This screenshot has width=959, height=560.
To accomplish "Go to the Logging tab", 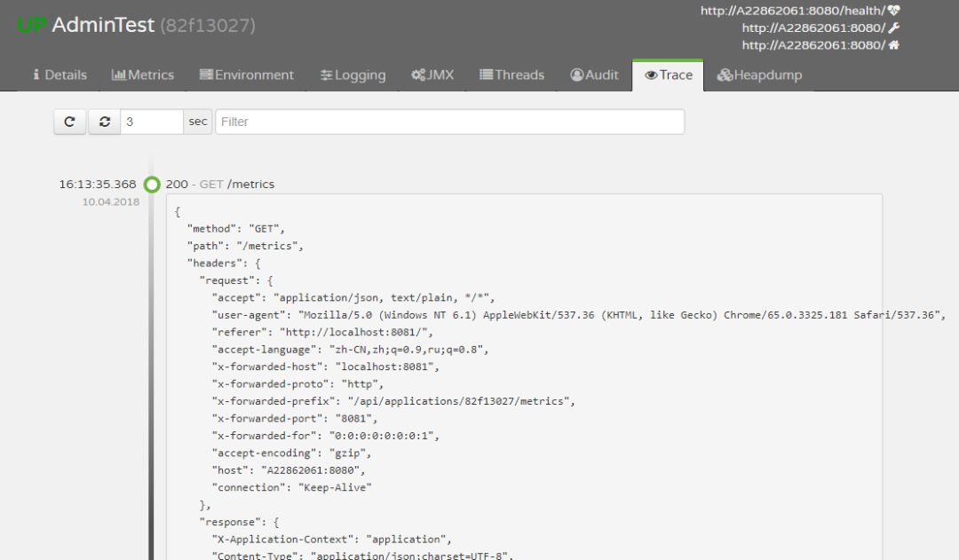I will point(353,75).
